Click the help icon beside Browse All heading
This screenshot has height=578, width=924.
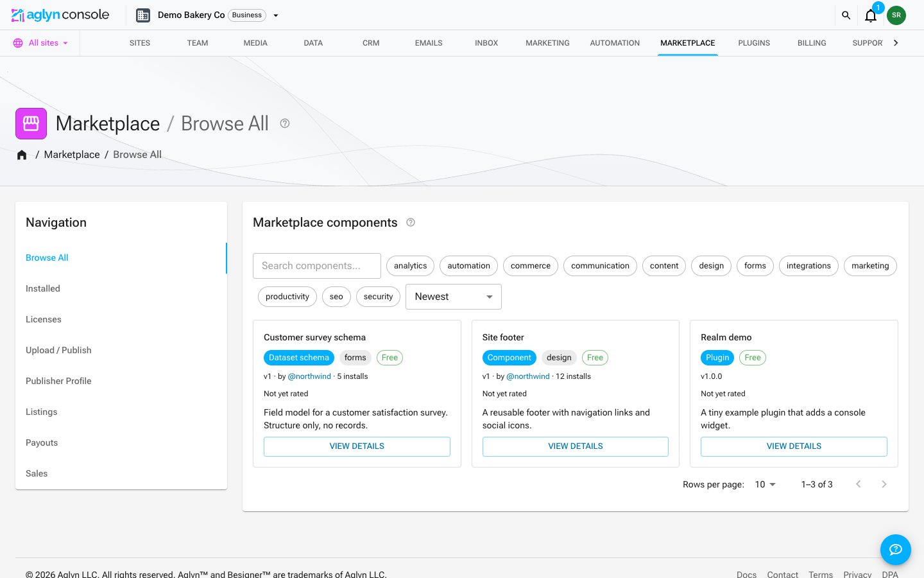tap(285, 123)
